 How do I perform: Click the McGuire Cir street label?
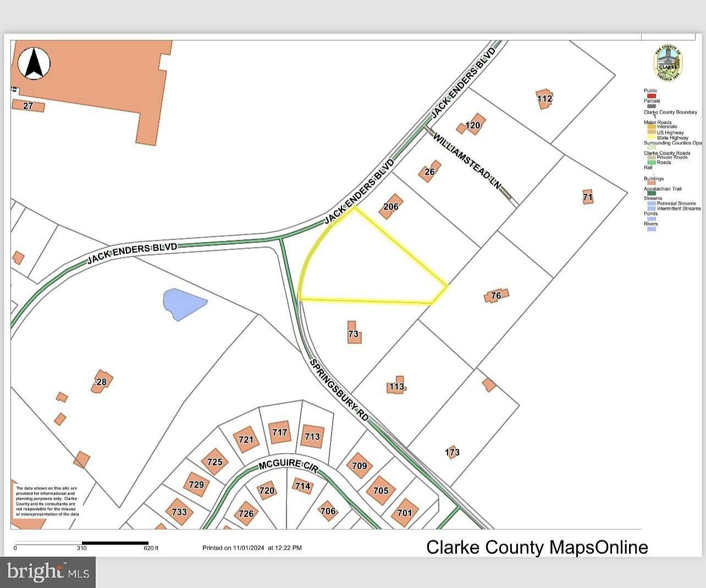(289, 465)
